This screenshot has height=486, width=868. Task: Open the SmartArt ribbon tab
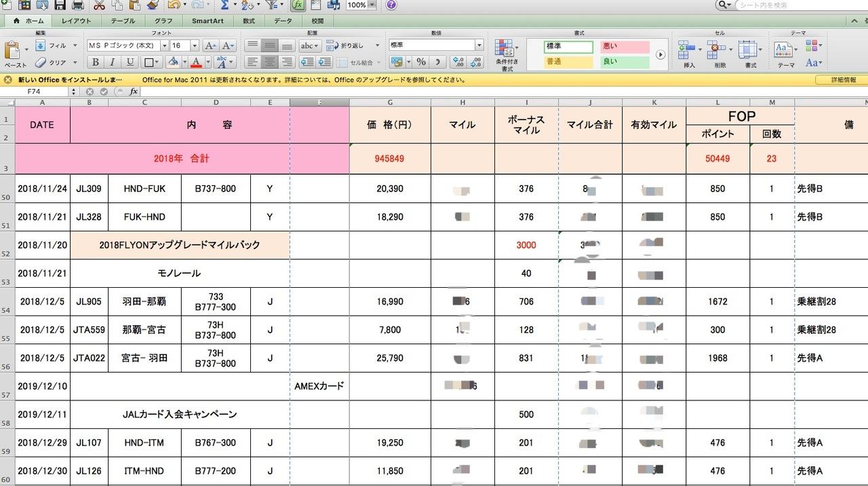[x=208, y=21]
